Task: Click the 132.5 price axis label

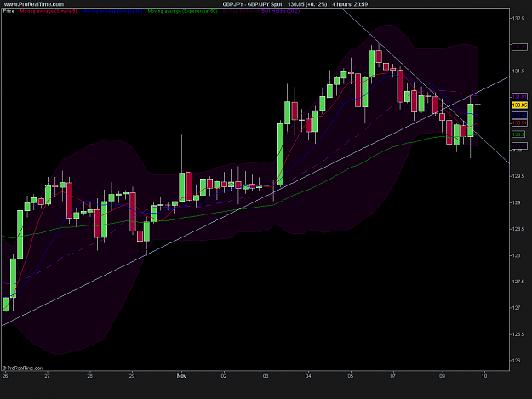Action: tap(518, 19)
